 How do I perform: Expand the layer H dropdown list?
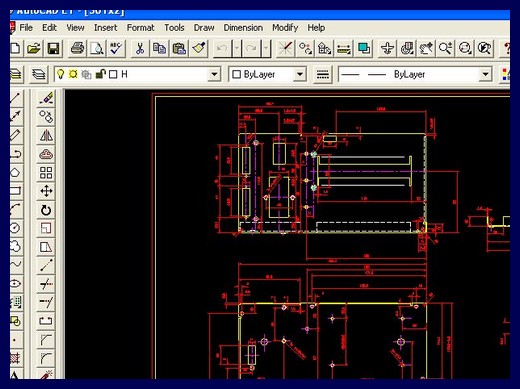pyautogui.click(x=214, y=74)
